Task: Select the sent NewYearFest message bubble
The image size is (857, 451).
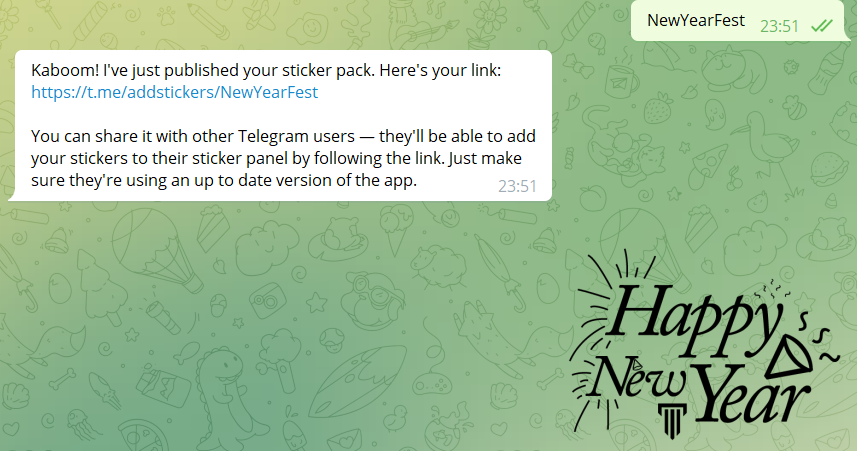Action: (737, 20)
